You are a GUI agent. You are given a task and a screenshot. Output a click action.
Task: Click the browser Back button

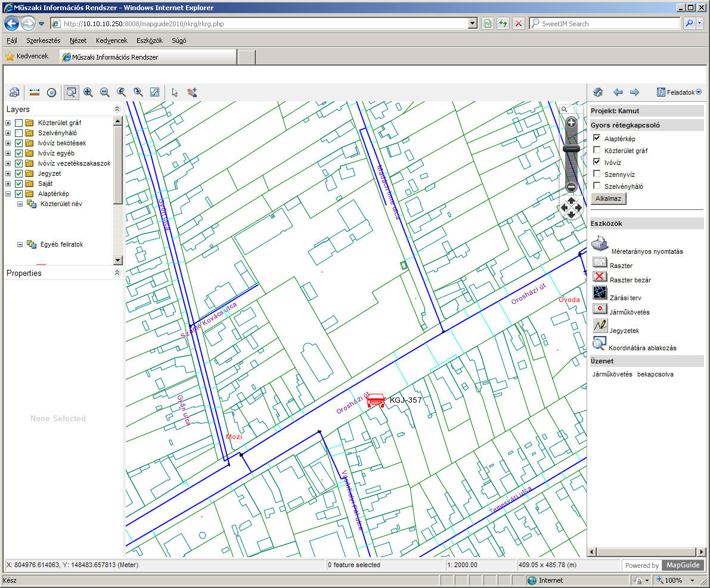tap(12, 24)
